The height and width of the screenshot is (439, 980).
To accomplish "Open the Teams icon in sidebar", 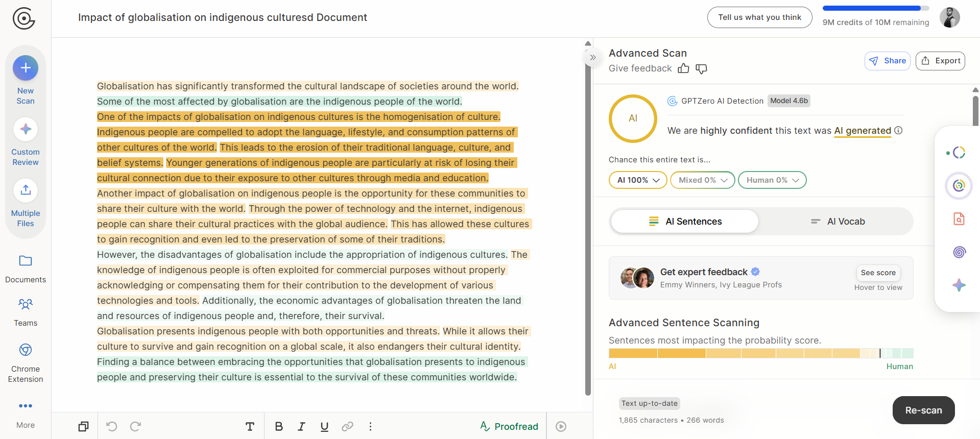I will point(26,305).
